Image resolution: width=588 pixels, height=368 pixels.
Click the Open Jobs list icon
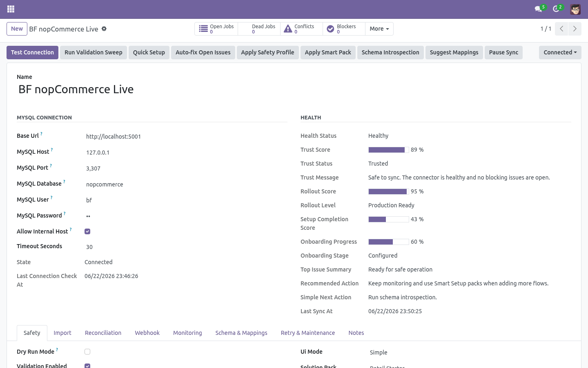[x=203, y=29]
